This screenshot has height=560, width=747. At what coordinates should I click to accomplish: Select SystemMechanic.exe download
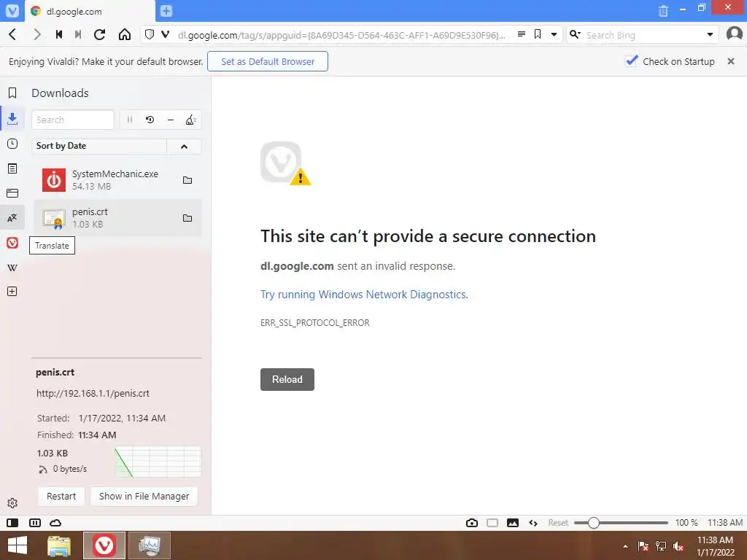click(x=117, y=180)
